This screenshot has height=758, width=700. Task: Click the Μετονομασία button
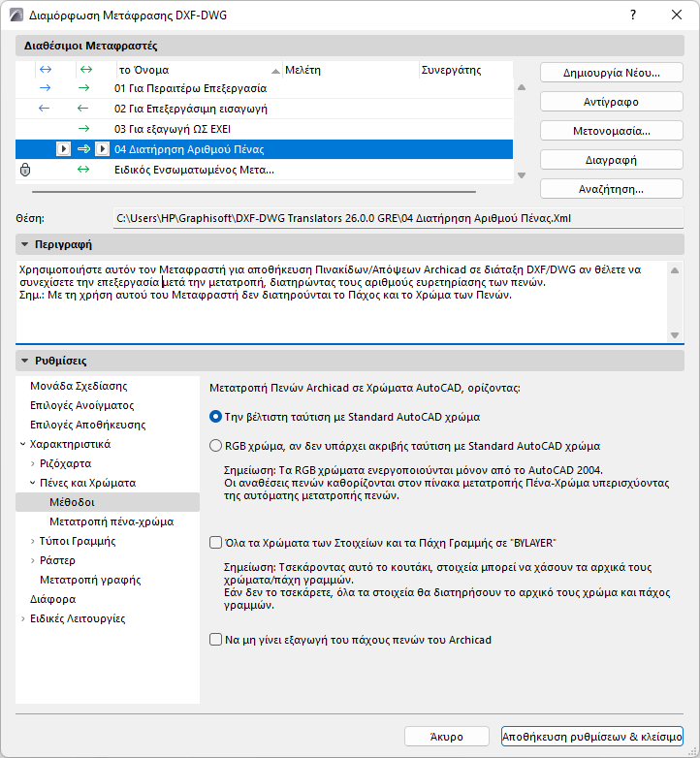tap(612, 131)
